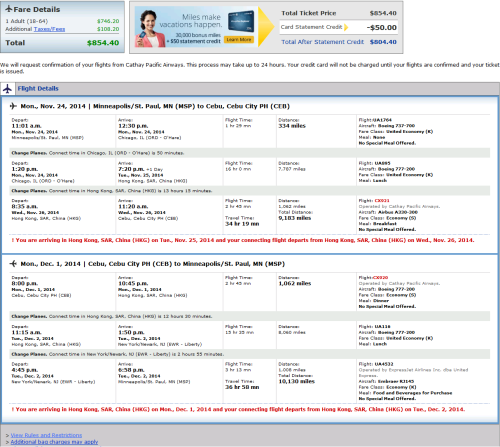The width and height of the screenshot is (500, 447).
Task: Click the red CX flight number for 8:35 a.m. departure
Action: click(382, 201)
